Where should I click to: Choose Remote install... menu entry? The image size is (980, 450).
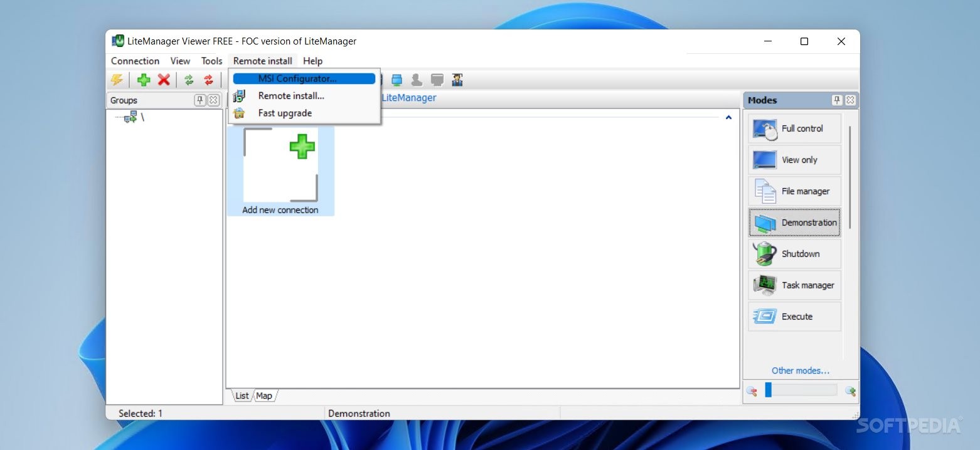click(x=304, y=96)
